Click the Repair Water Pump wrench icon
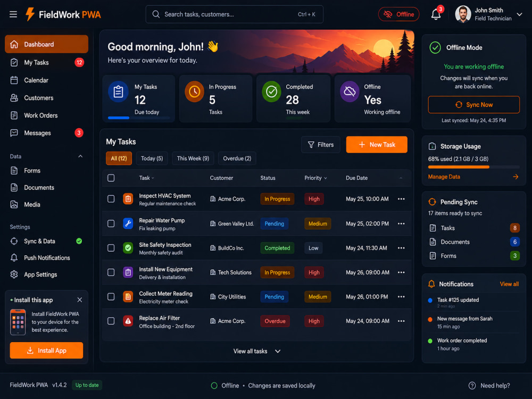Viewport: 532px width, 399px height. point(128,223)
